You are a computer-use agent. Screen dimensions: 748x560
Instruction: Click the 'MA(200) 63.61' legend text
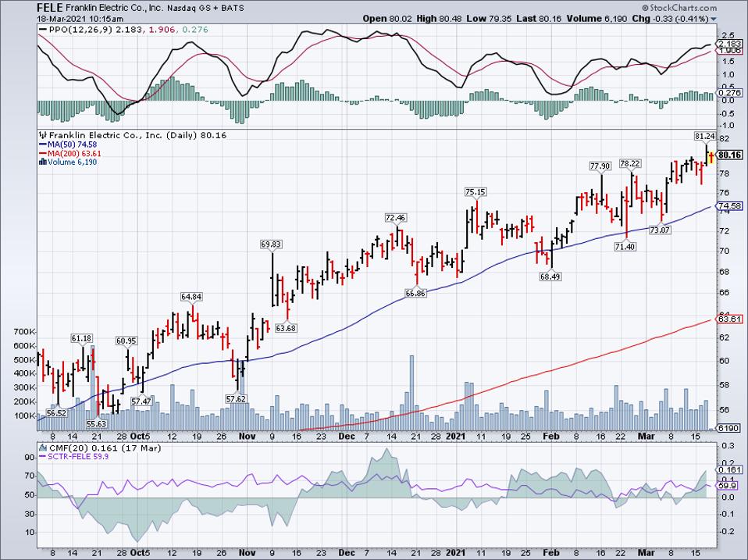[x=74, y=154]
